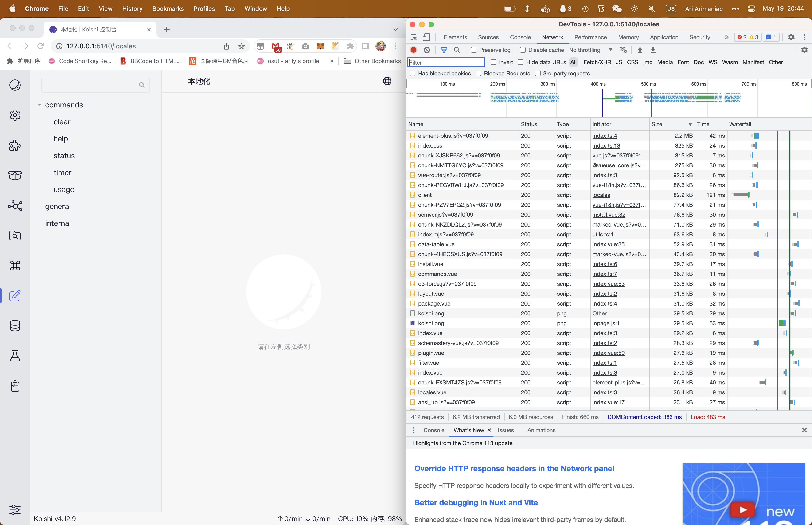Stop recording with the red record button
812x525 pixels.
point(413,50)
